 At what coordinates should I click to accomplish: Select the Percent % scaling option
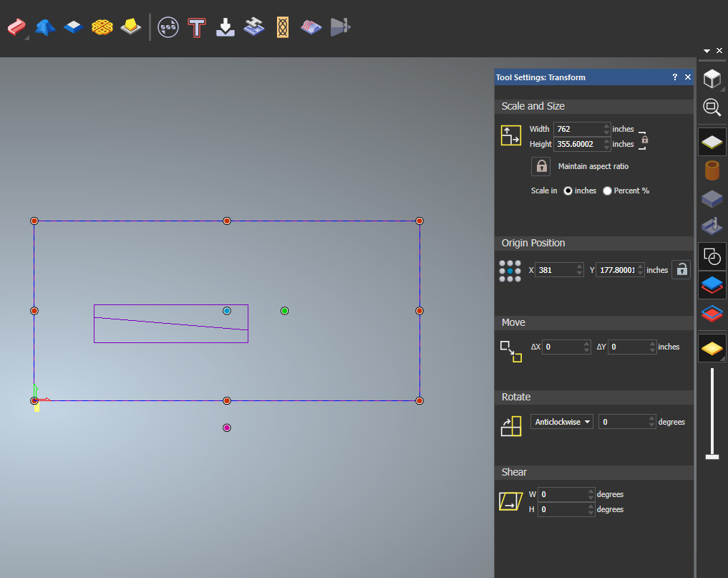[607, 191]
